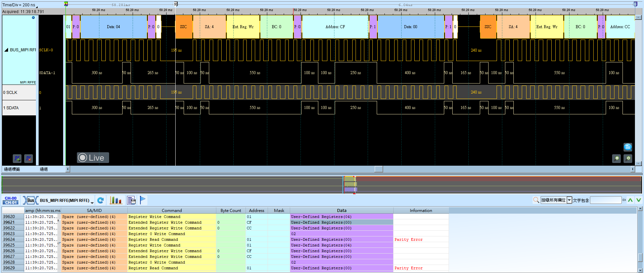The width and height of the screenshot is (644, 273).
Task: Click the blue flag marker icon
Action: click(x=143, y=200)
